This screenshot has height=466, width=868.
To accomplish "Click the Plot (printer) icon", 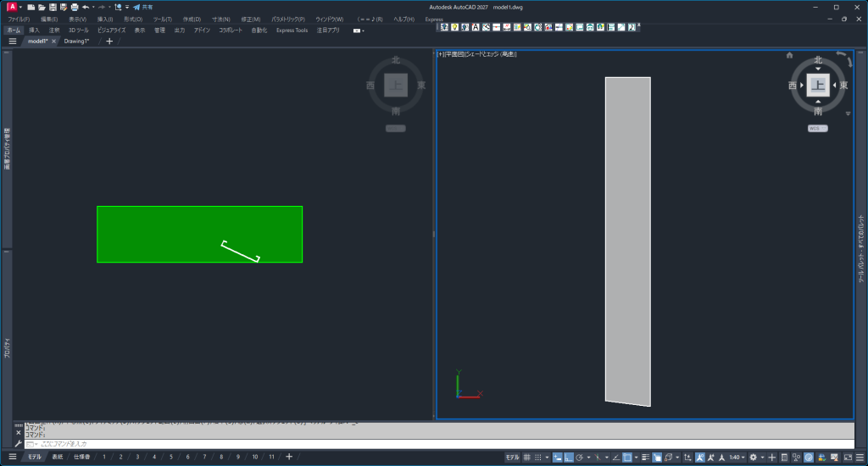I will pos(75,7).
